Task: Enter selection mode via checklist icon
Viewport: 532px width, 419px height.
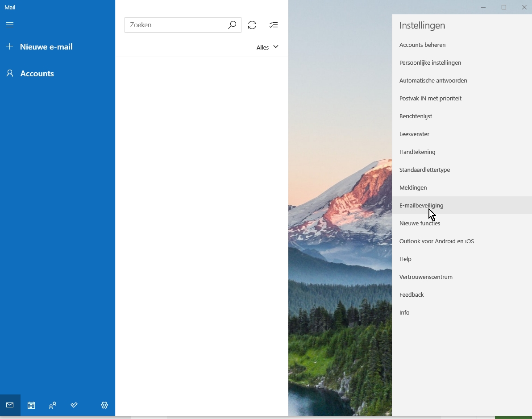Action: pos(274,25)
